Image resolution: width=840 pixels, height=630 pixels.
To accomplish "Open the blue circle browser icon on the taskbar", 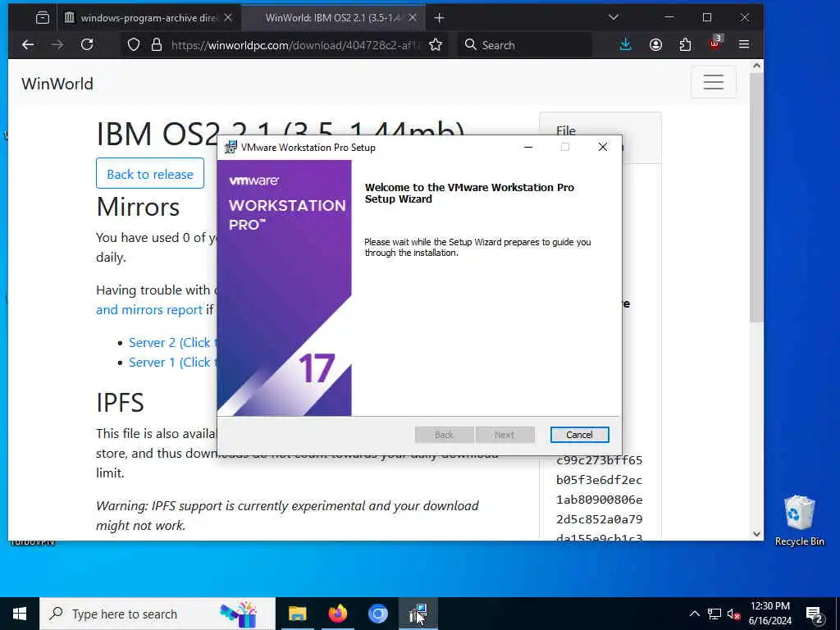I will (x=377, y=614).
